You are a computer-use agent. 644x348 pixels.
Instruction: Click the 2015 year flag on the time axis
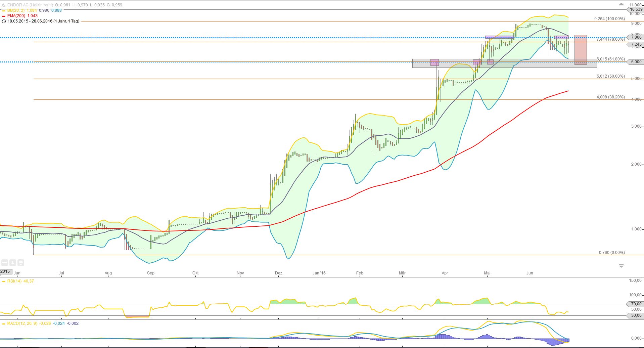[6, 271]
